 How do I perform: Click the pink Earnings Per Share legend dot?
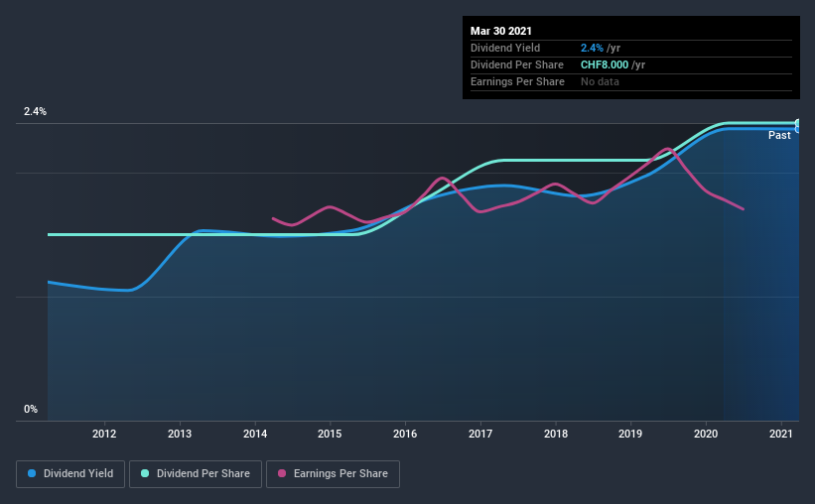coord(282,473)
